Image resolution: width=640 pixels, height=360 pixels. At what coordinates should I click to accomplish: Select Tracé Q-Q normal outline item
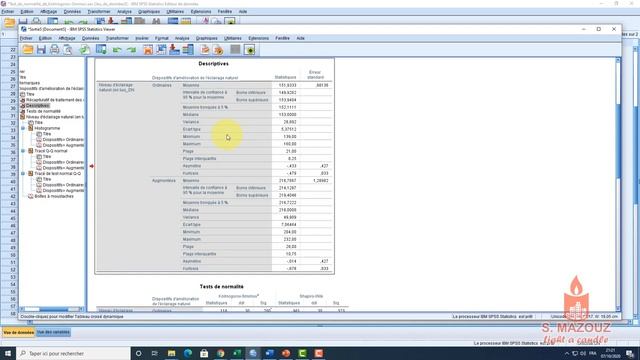tap(51, 151)
